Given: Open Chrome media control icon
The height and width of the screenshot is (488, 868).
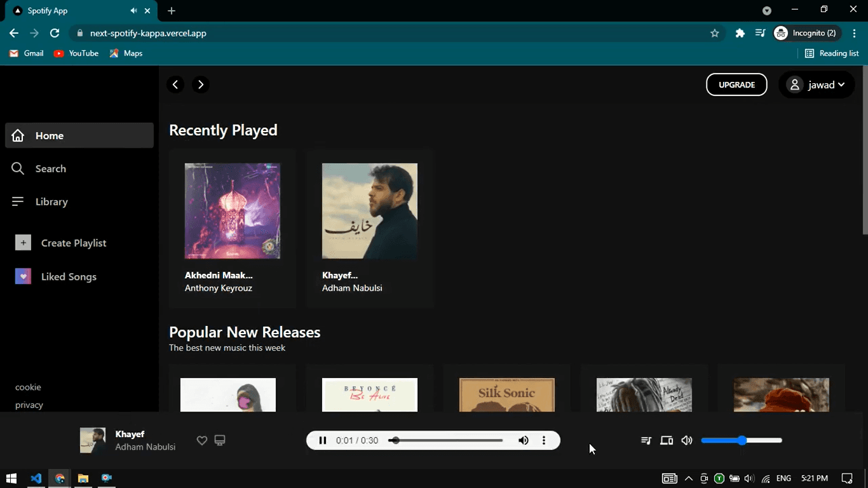Looking at the screenshot, I should coord(760,33).
